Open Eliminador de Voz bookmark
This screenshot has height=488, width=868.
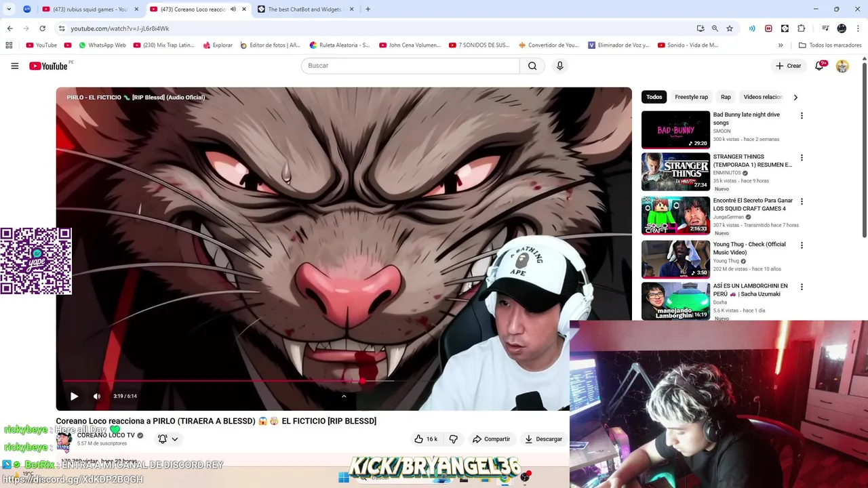[x=618, y=45]
